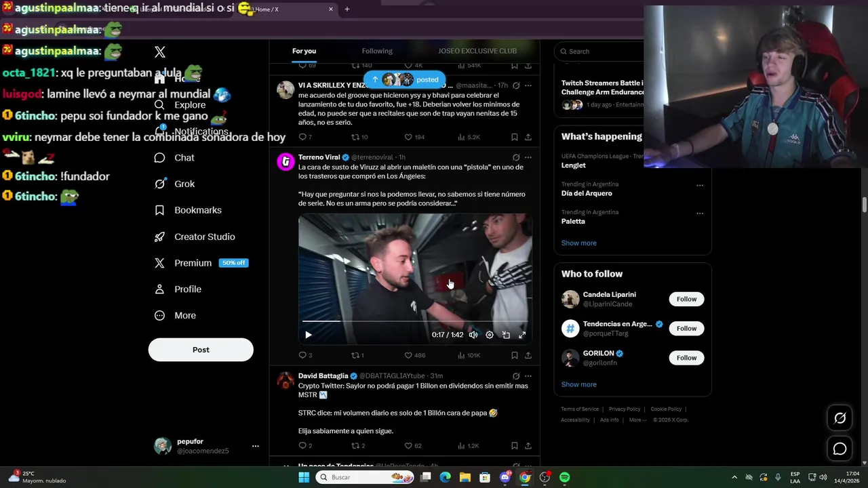The image size is (868, 488).
Task: Open Grok from the sidebar
Action: [174, 184]
